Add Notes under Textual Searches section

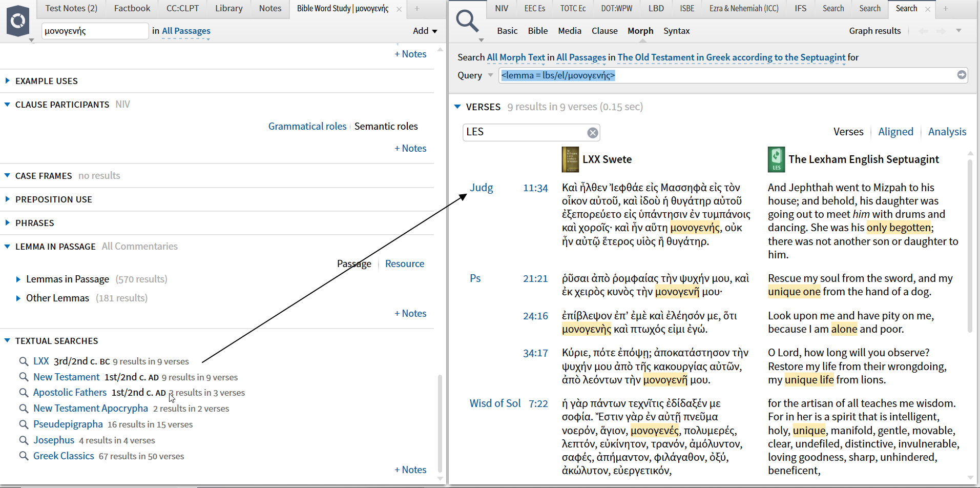pyautogui.click(x=410, y=470)
